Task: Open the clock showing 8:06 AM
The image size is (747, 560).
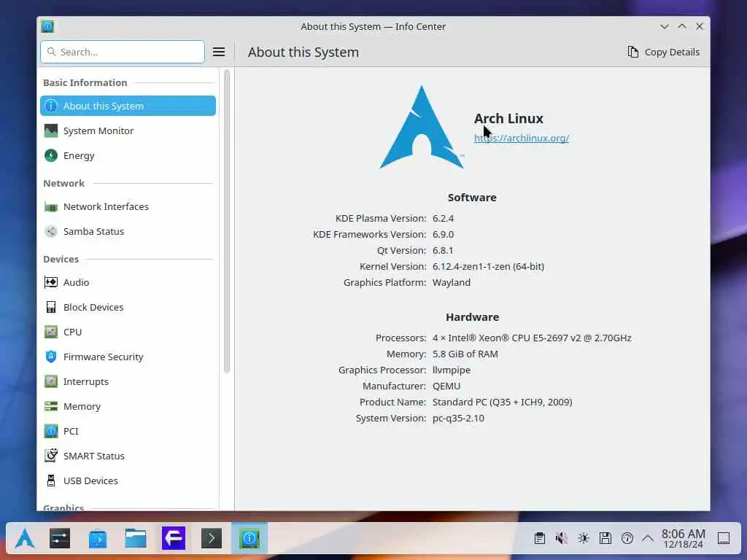Action: point(683,539)
